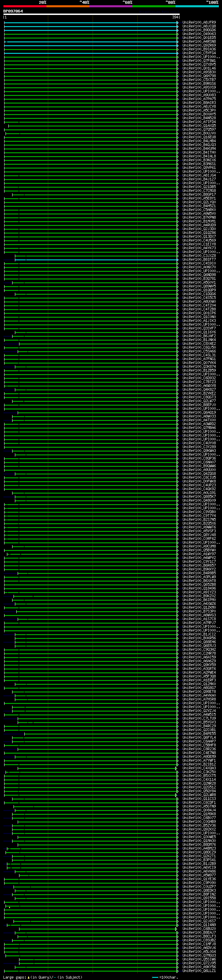Click the end position label 394
The height and width of the screenshot is (980, 222).
(x=175, y=17)
